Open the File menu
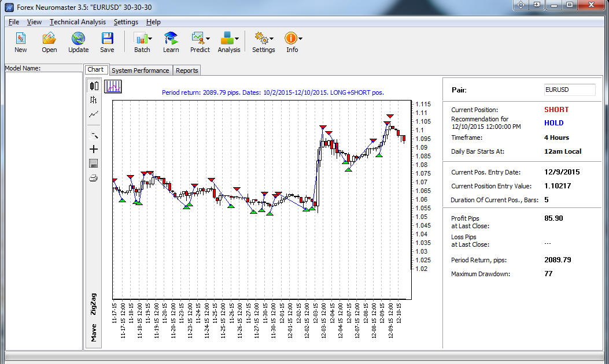Screen dimensions: 609x364 14,22
